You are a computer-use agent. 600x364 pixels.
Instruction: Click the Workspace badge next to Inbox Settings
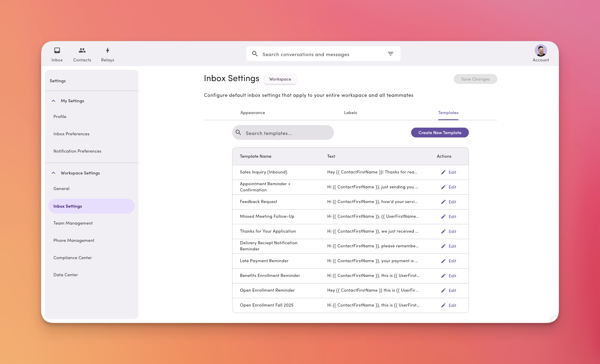pos(280,79)
